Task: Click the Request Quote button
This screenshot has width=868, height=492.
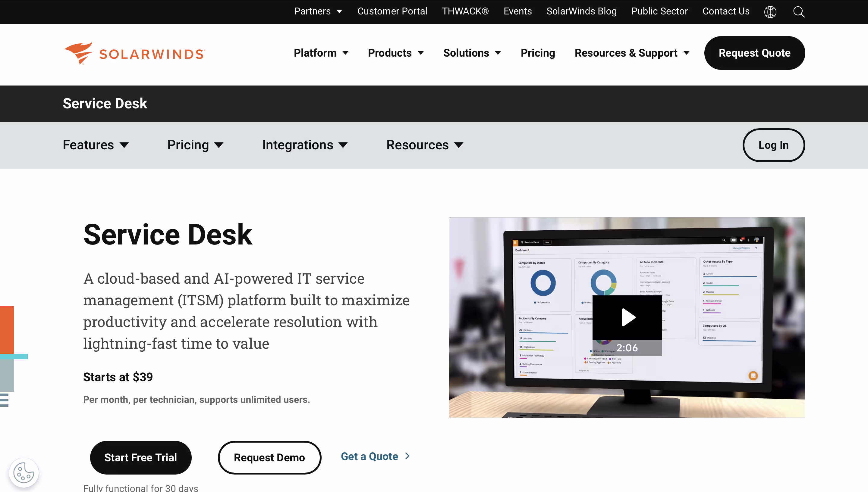Action: click(x=754, y=53)
